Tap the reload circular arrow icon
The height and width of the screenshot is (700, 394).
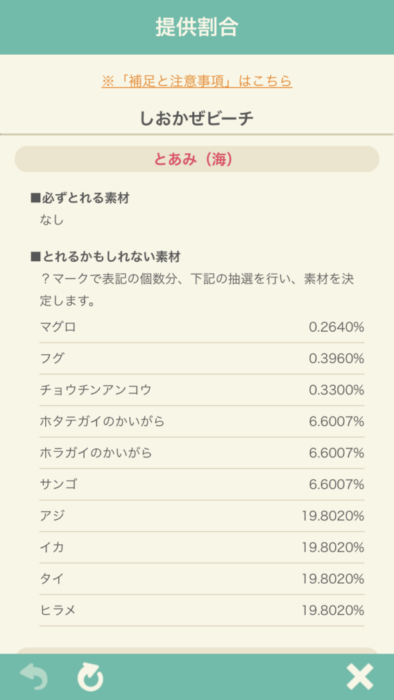tap(91, 677)
